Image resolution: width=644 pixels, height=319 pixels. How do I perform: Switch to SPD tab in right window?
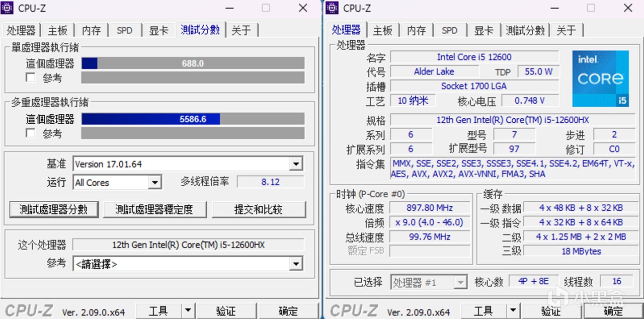450,31
